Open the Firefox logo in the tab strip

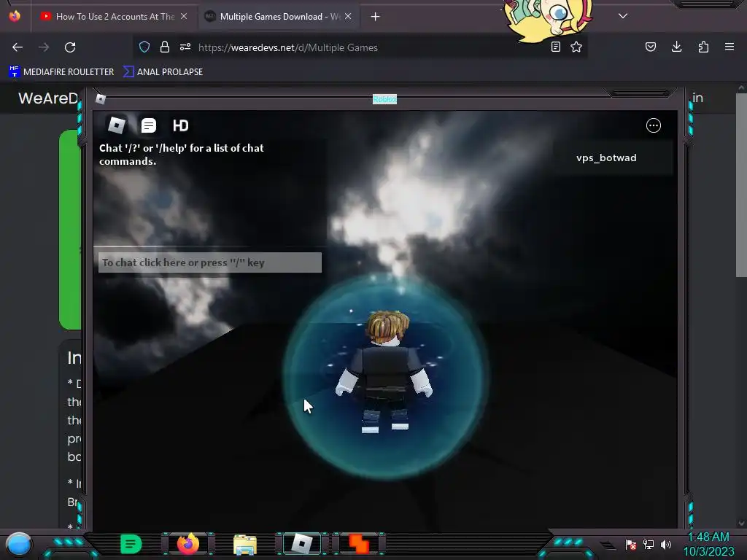click(x=15, y=16)
